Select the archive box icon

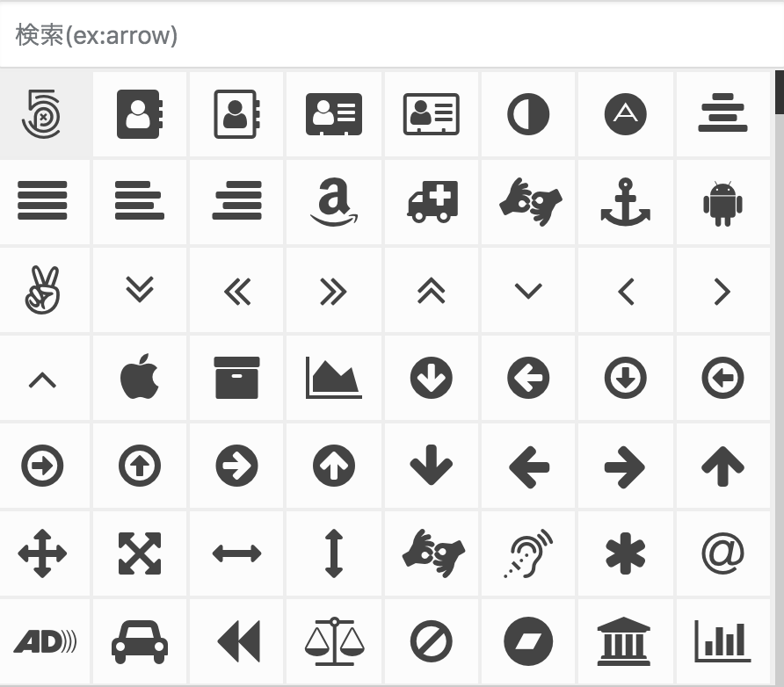[236, 378]
